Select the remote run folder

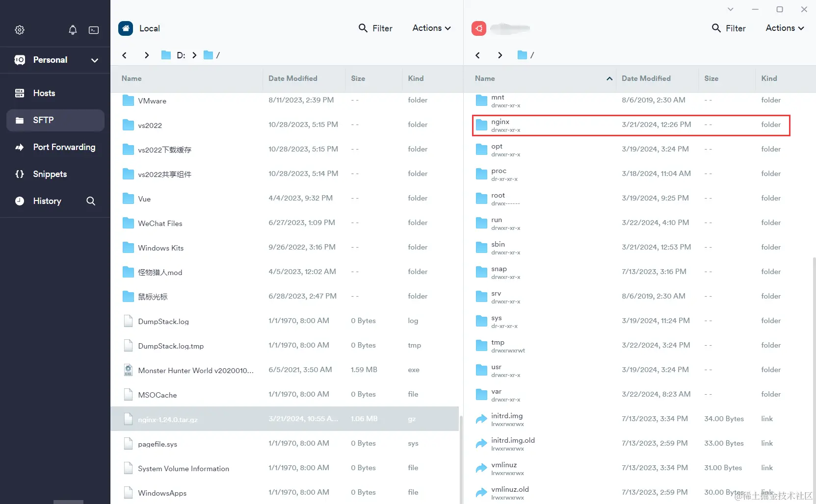(x=638, y=223)
